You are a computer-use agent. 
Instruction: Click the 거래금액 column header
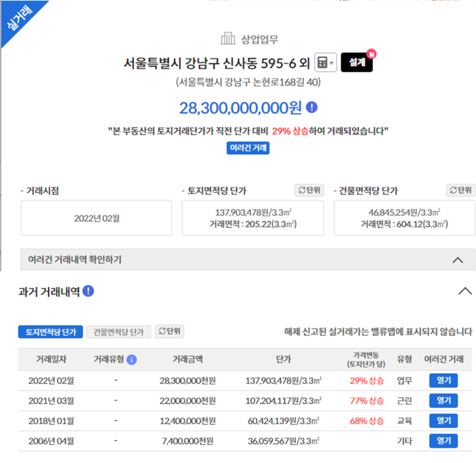click(x=187, y=359)
